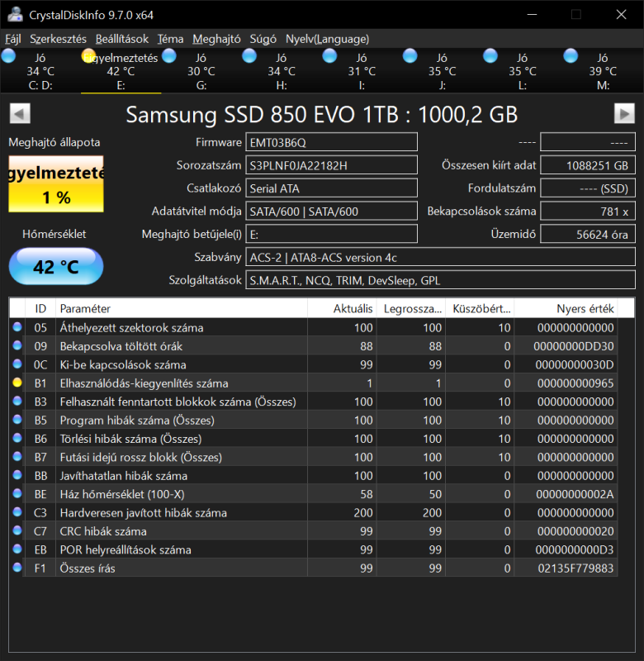Open the Fájl menu
The image size is (644, 661).
click(x=12, y=39)
